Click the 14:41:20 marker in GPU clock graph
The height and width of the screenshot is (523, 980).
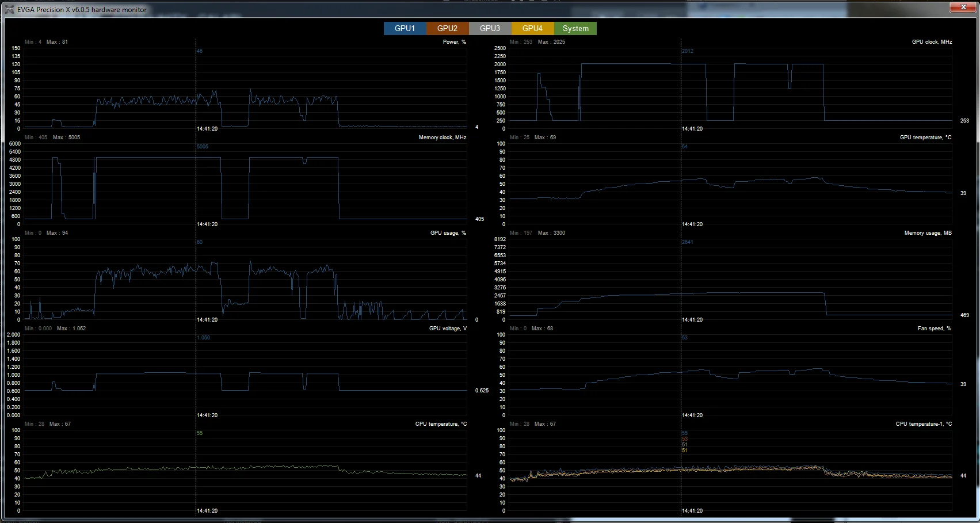[x=692, y=129]
